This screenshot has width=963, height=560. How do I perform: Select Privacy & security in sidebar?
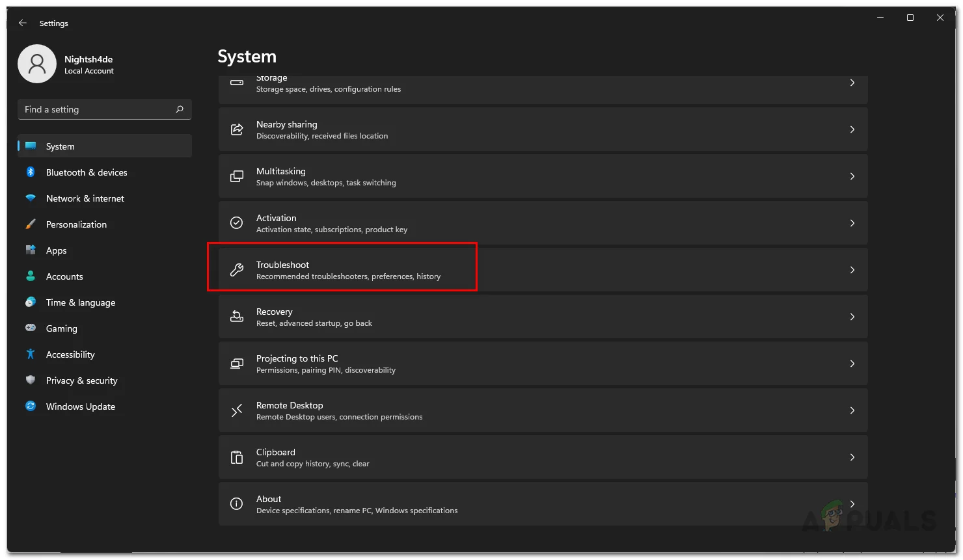coord(81,380)
